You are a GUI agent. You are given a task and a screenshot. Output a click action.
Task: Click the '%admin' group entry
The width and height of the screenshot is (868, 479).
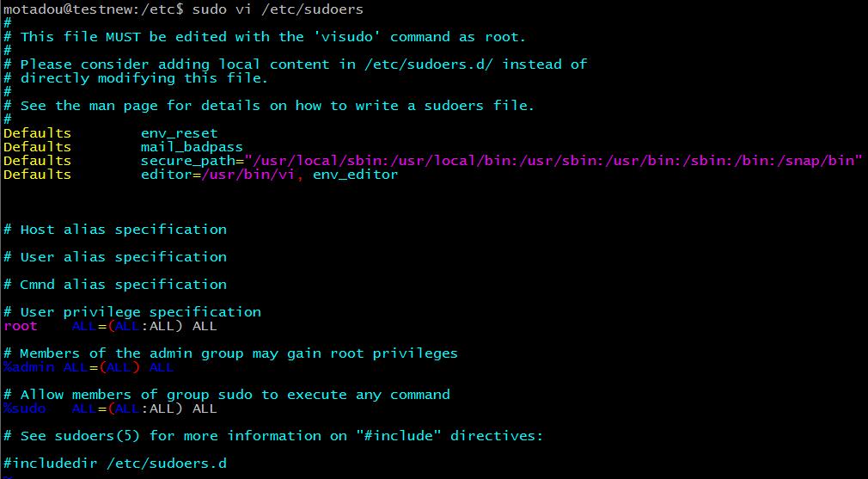point(29,367)
